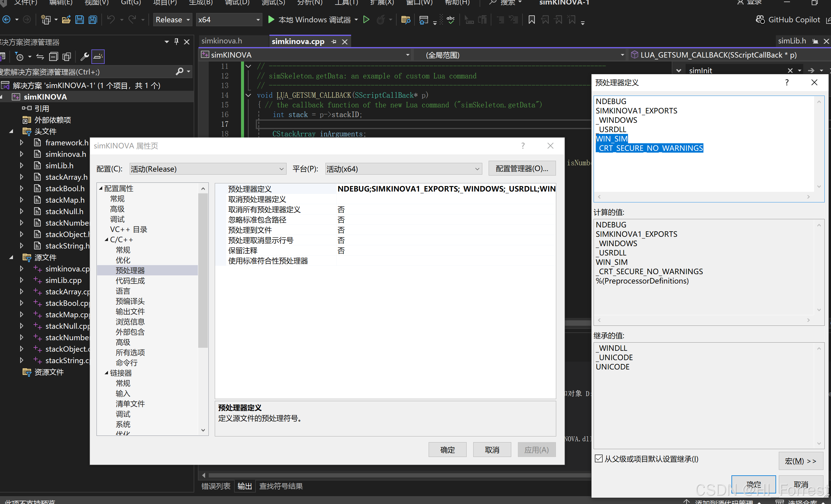Click the new item toolbar icon
Screen dimensions: 831x504
[46, 20]
